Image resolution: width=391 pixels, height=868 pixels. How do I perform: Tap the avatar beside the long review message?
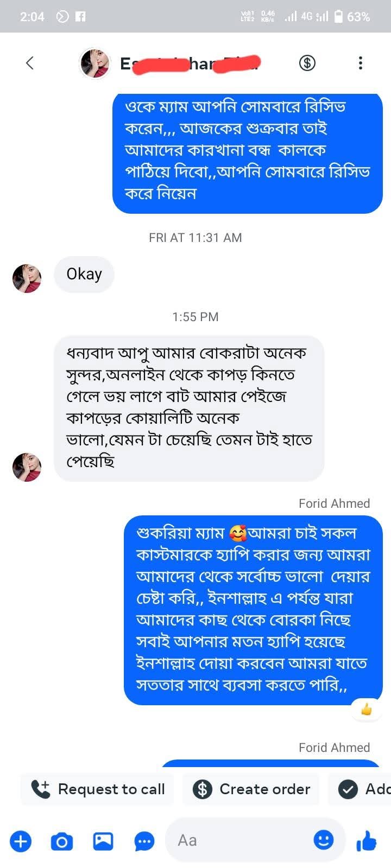point(27,467)
